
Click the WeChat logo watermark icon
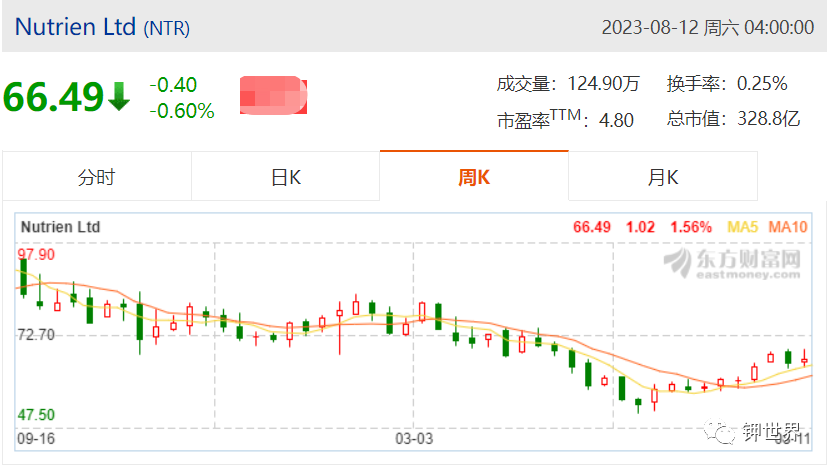pos(719,432)
